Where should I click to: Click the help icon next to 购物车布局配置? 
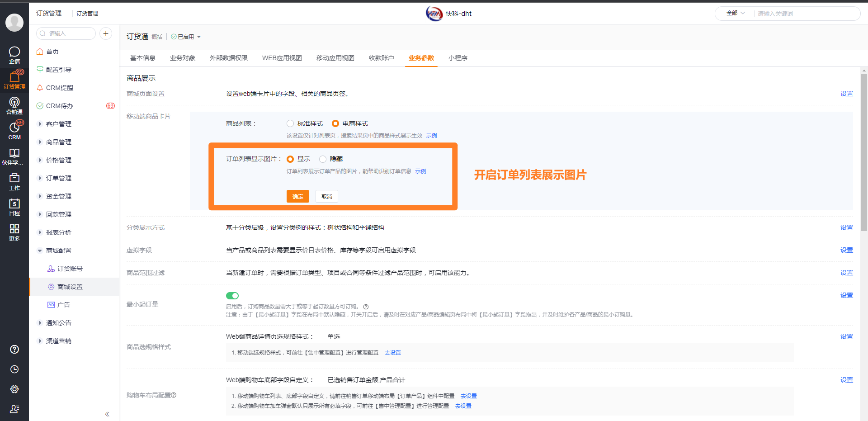click(174, 395)
